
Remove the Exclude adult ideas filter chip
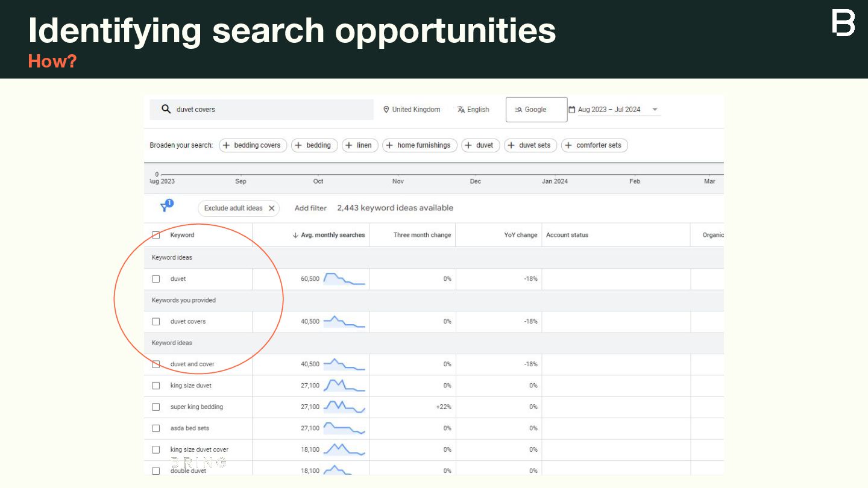pos(271,208)
